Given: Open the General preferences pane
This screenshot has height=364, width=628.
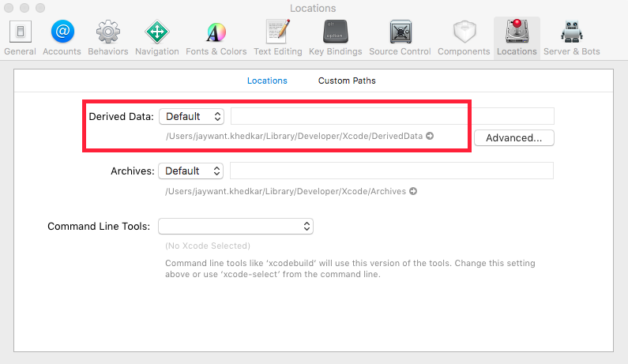Looking at the screenshot, I should click(20, 38).
